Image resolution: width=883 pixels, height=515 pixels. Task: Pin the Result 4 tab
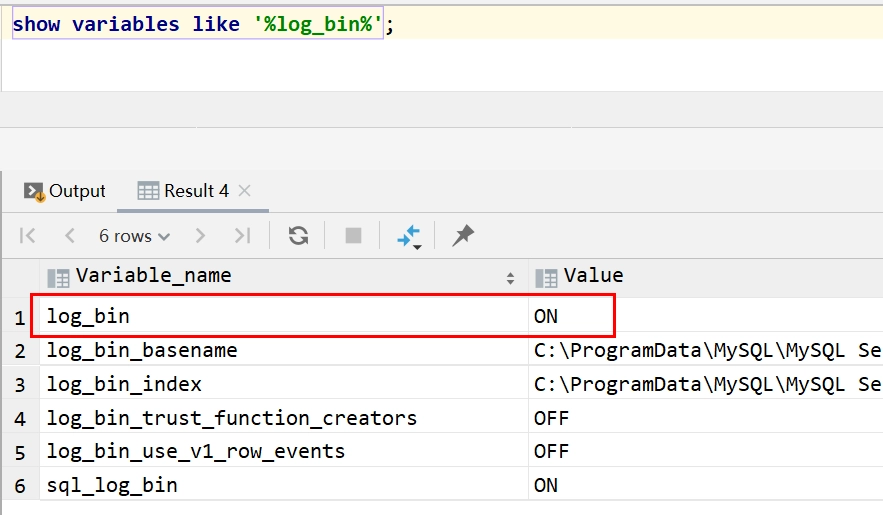click(x=463, y=235)
